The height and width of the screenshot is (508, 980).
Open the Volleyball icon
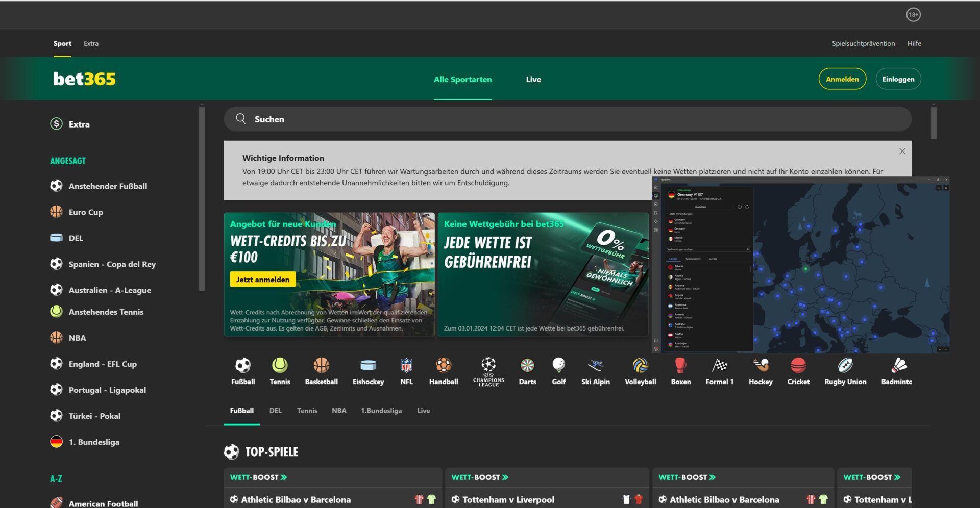641,365
